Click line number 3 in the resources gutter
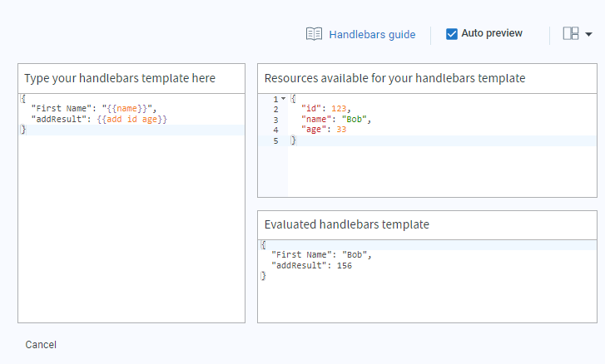The width and height of the screenshot is (605, 364). [275, 120]
